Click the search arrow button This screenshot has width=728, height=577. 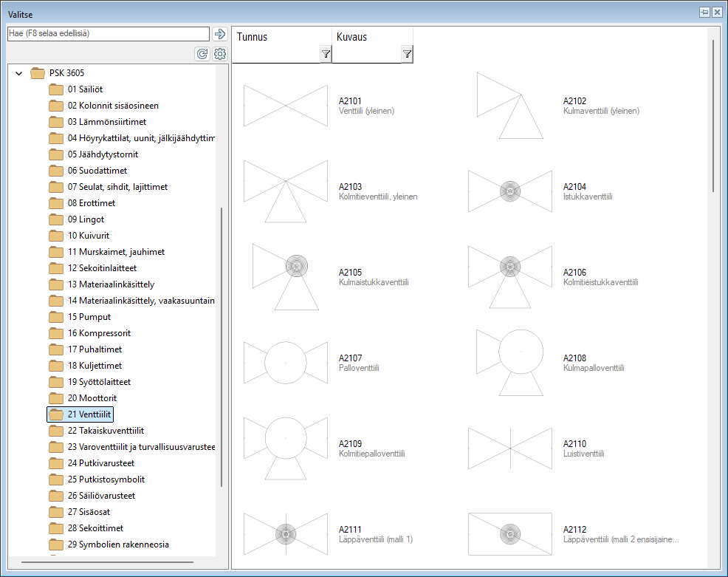pyautogui.click(x=219, y=34)
